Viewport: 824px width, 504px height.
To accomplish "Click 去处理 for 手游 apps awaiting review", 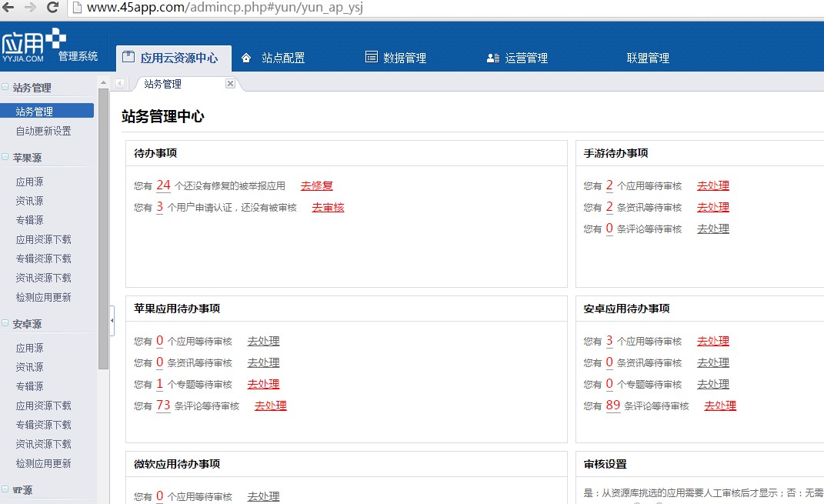I will [x=713, y=185].
